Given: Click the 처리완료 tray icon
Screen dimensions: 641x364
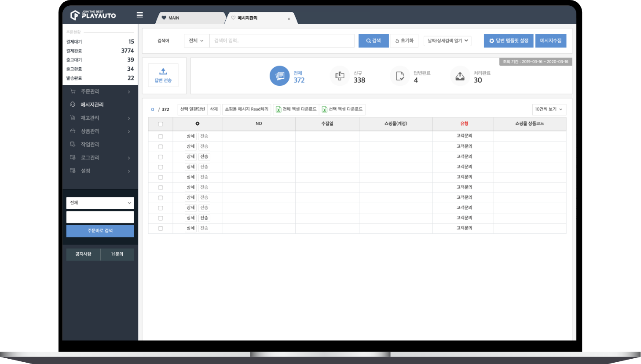Looking at the screenshot, I should coord(460,76).
